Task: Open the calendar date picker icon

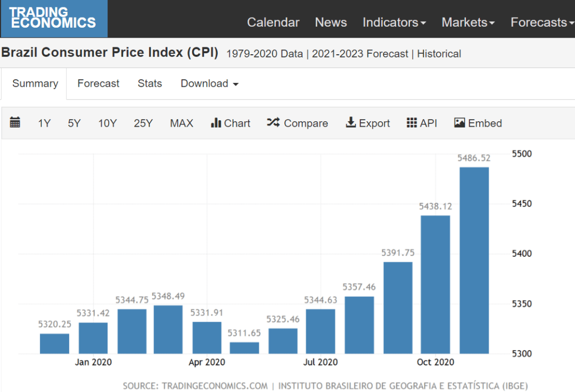Action: click(15, 123)
